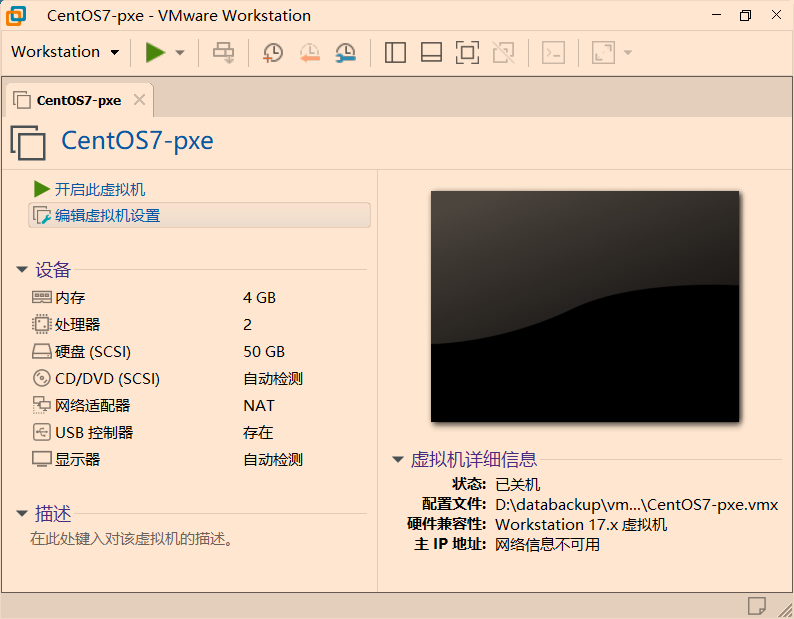Viewport: 794px width, 619px height.
Task: Enter full screen mode icon
Action: [467, 53]
